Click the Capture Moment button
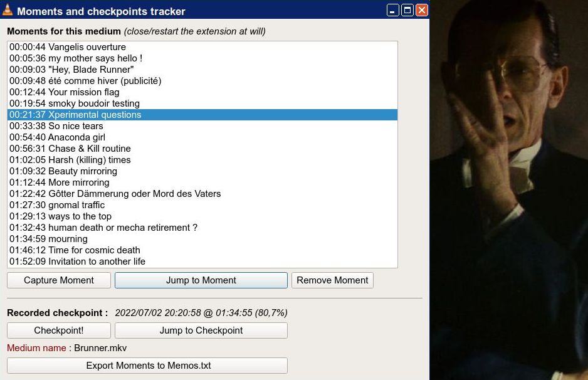Viewport: 588px width, 380px height. tap(59, 280)
